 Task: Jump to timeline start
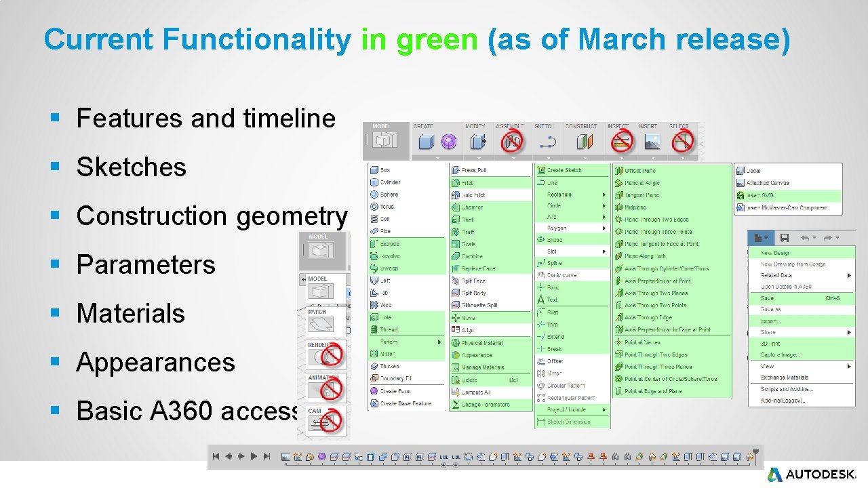pos(216,457)
